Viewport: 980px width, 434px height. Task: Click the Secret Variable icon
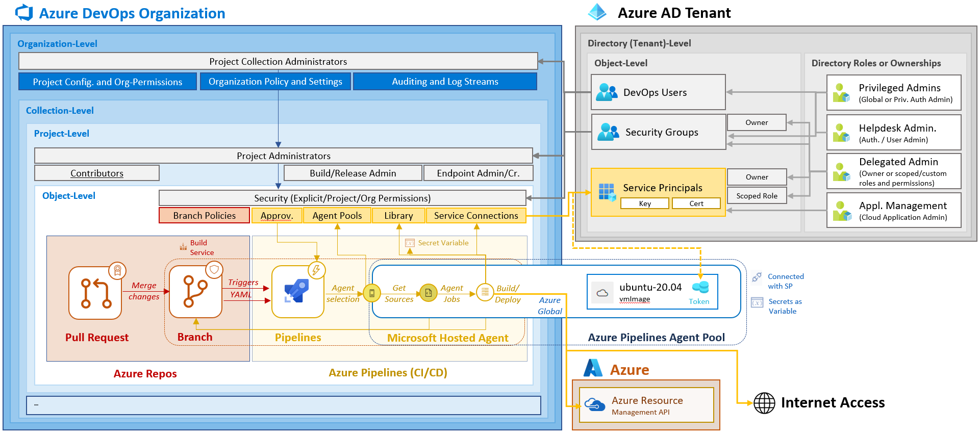pos(410,243)
